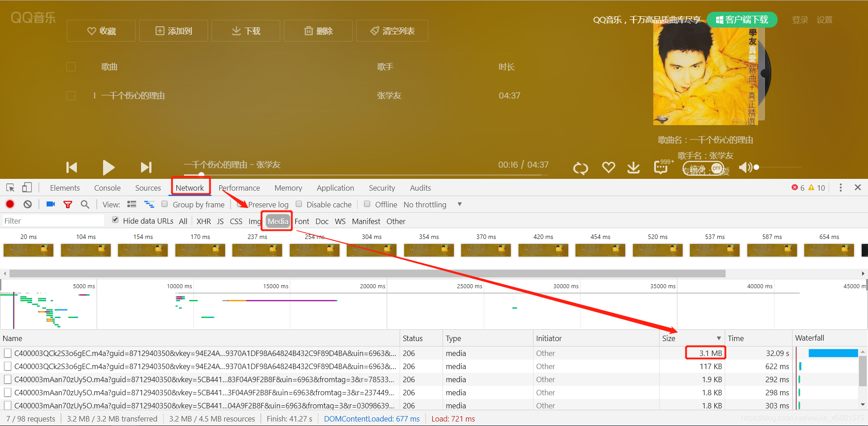This screenshot has height=426, width=868.
Task: Uncheck the Hide data URLs checkbox
Action: pyautogui.click(x=115, y=220)
